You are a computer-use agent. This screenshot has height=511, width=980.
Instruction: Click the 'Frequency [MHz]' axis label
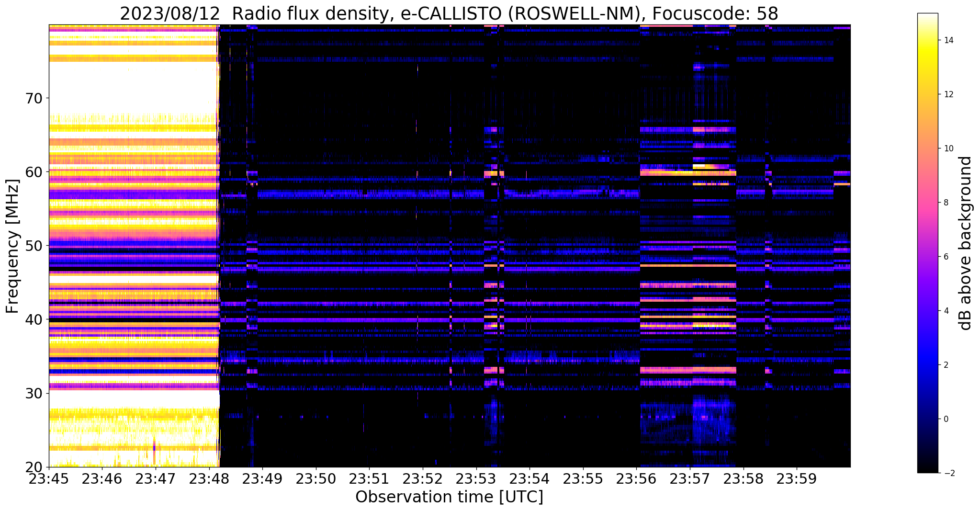13,246
